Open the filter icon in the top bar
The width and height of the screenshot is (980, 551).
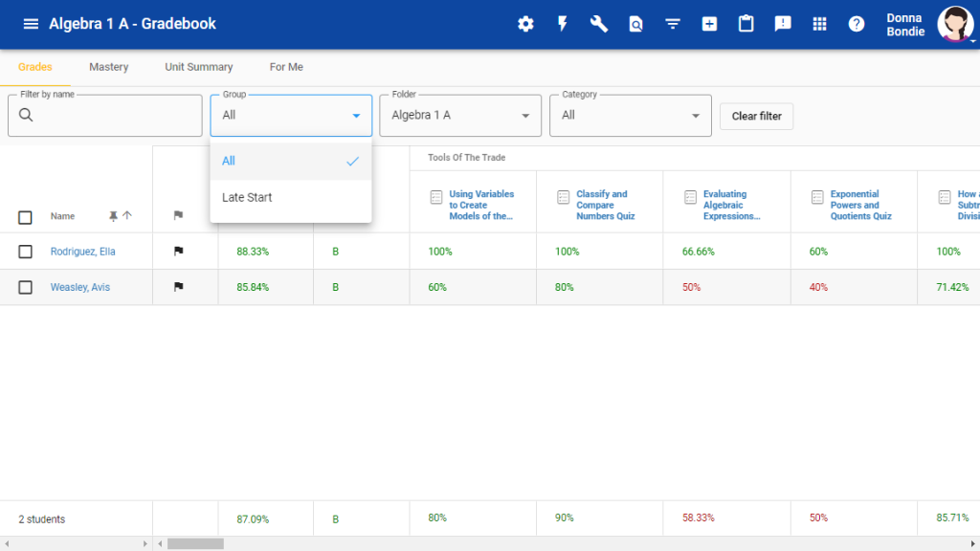coord(673,24)
